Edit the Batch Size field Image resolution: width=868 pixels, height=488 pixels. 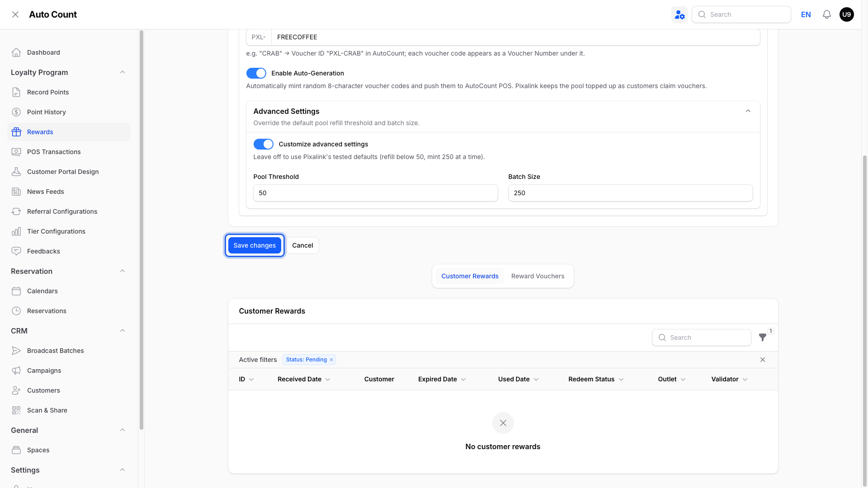(631, 193)
